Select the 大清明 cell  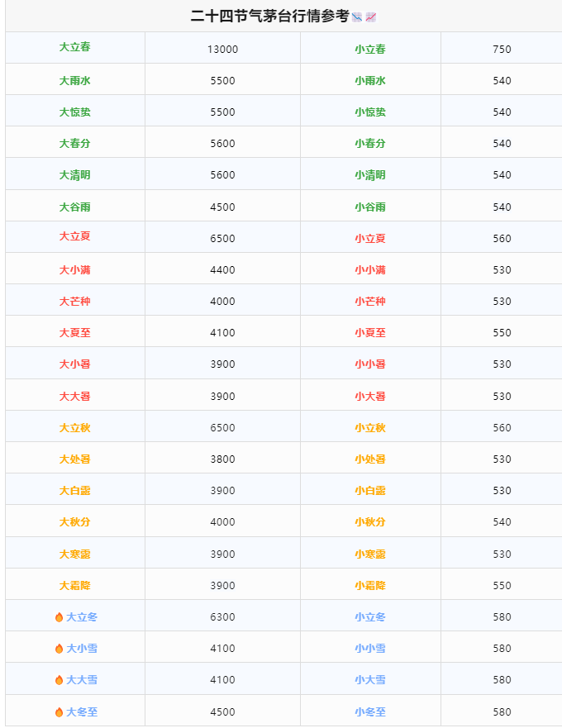pos(74,175)
